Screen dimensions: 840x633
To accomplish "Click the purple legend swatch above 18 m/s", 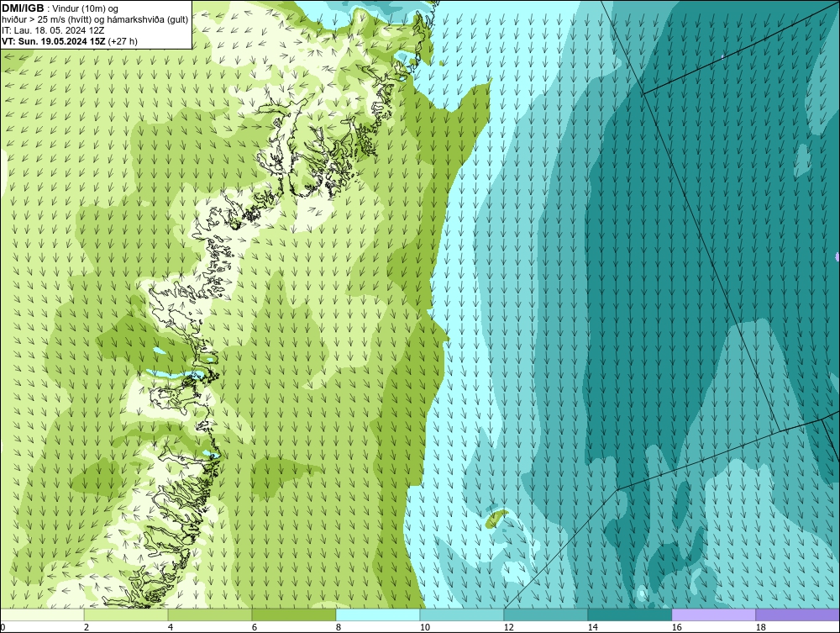I will click(798, 615).
